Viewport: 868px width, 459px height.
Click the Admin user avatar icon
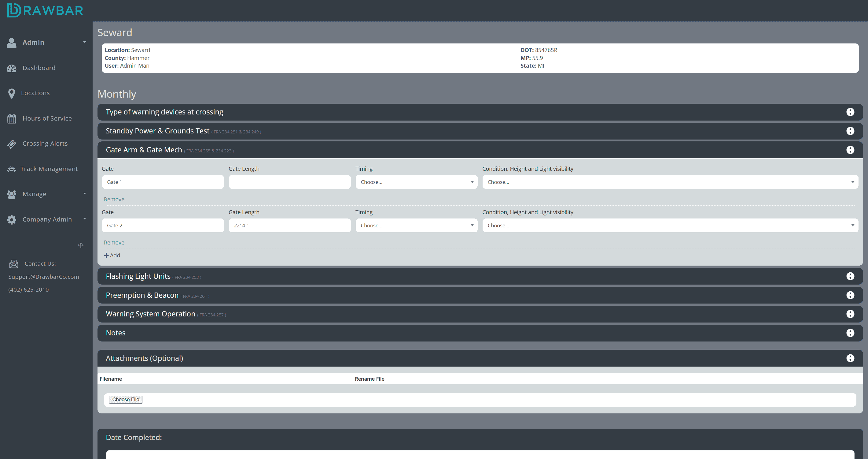pos(11,43)
